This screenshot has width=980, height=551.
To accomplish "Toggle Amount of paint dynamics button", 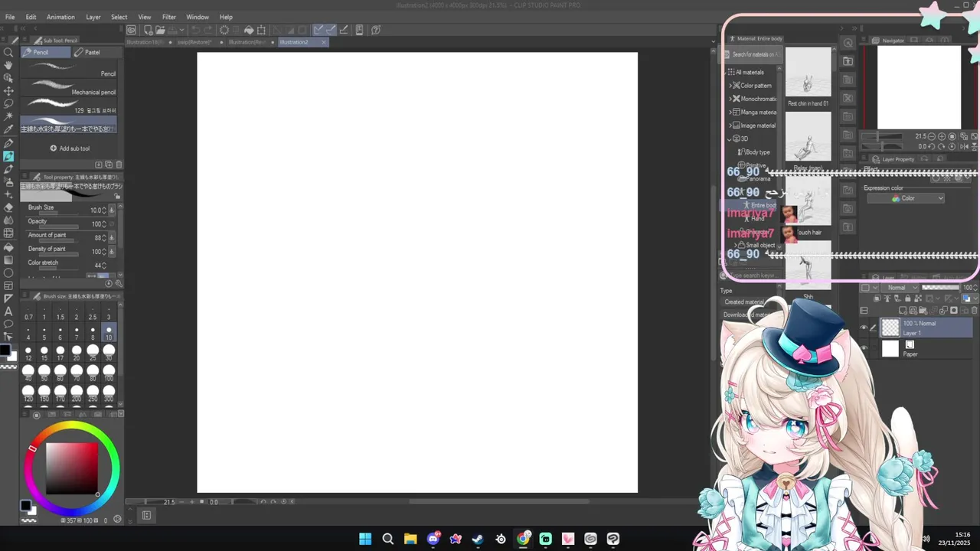I will coord(113,237).
